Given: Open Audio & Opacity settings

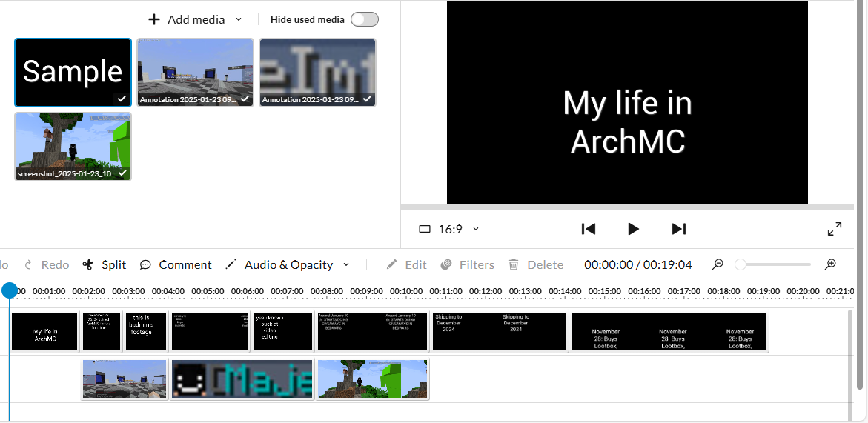Looking at the screenshot, I should [x=279, y=265].
